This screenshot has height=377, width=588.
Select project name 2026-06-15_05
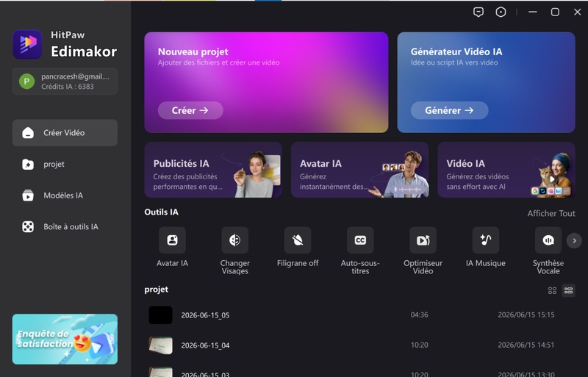tap(205, 315)
